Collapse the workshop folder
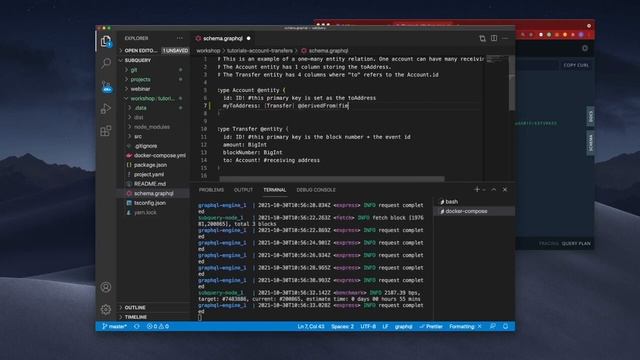This screenshot has width=640, height=360. click(153, 98)
